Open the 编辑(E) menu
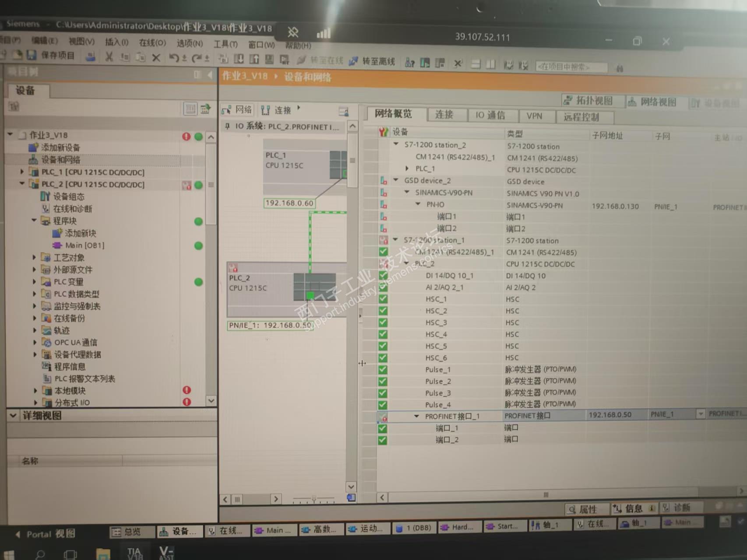The width and height of the screenshot is (747, 560). (x=44, y=41)
